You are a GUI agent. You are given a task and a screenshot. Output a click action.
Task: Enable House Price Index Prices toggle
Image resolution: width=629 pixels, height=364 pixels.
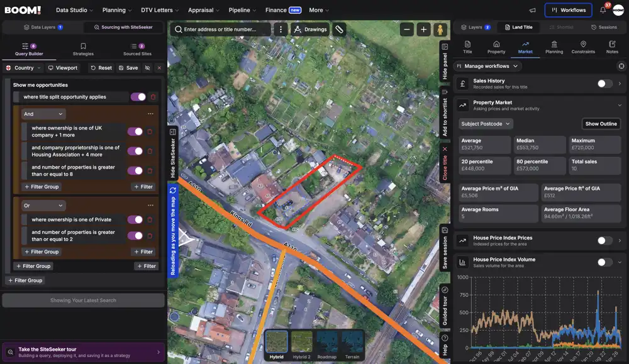(604, 241)
